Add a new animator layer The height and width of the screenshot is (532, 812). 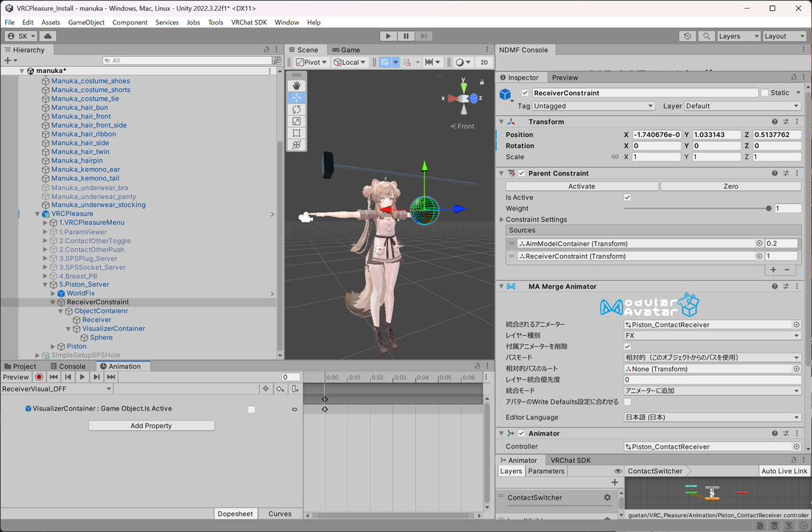tap(614, 482)
